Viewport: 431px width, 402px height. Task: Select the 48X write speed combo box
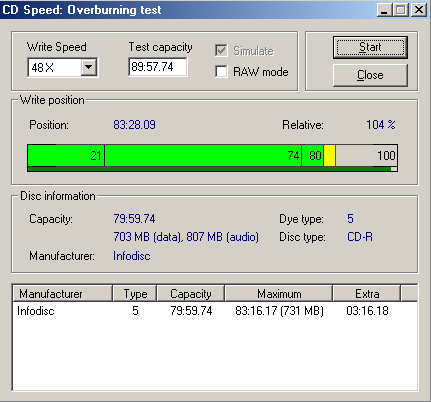click(63, 67)
